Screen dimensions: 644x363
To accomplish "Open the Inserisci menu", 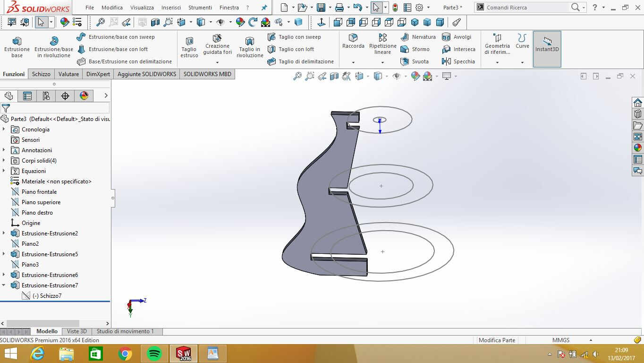I will [x=171, y=8].
